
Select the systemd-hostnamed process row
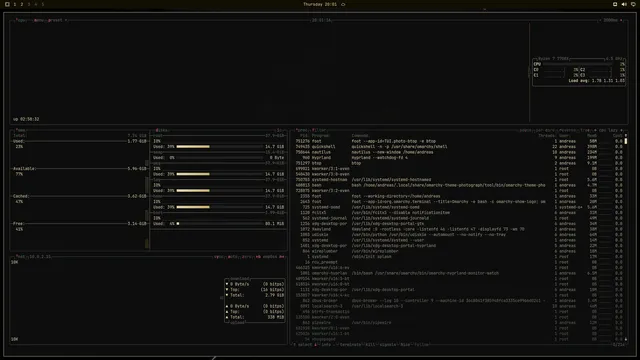pos(459,180)
